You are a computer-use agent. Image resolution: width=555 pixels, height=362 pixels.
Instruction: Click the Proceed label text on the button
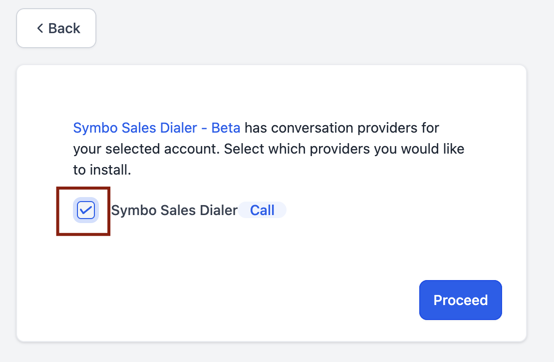[x=460, y=300]
